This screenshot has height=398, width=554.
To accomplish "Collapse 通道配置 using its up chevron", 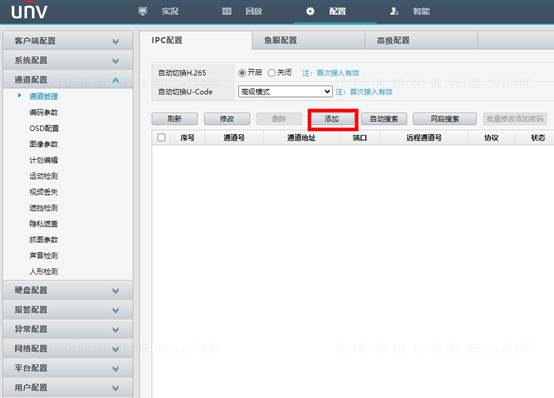I will pyautogui.click(x=116, y=81).
